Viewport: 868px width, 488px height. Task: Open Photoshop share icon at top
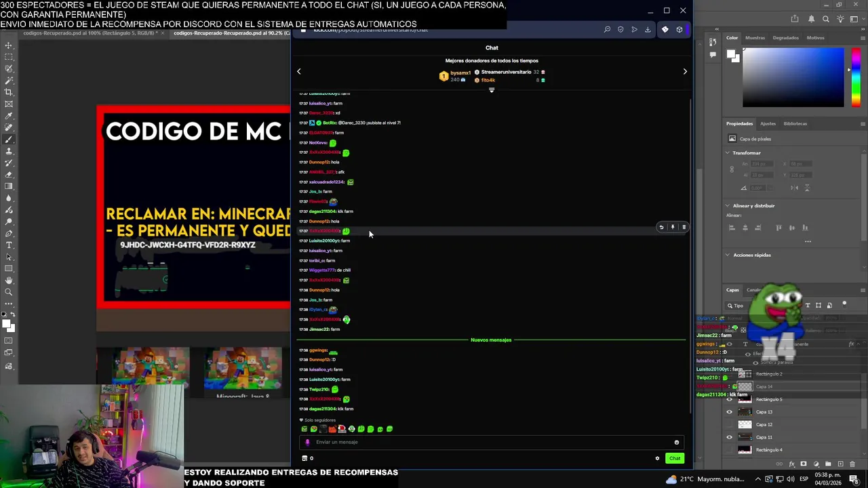tap(795, 19)
